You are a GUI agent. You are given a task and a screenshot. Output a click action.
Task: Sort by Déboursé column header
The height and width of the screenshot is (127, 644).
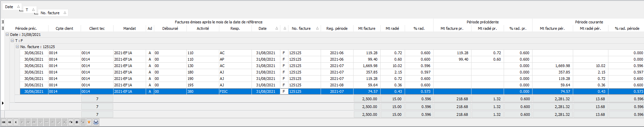point(170,28)
